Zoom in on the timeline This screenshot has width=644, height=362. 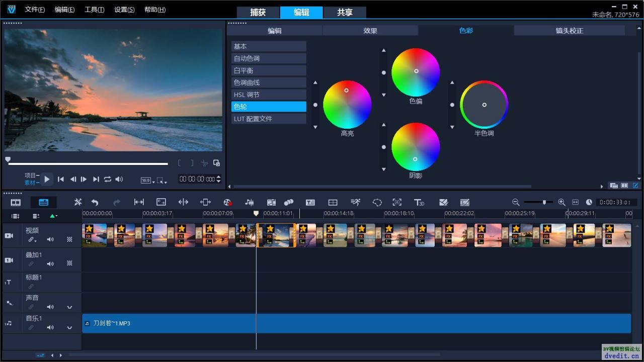pos(561,202)
